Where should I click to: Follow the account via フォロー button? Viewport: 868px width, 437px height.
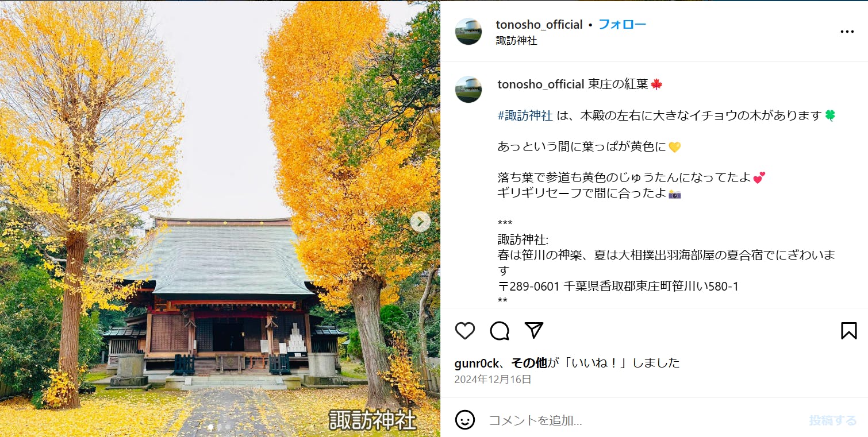point(623,25)
